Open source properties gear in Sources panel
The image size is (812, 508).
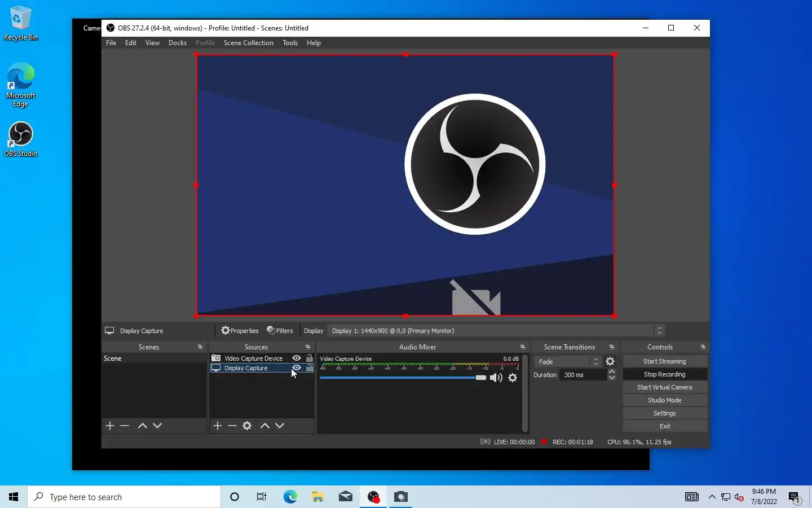247,426
